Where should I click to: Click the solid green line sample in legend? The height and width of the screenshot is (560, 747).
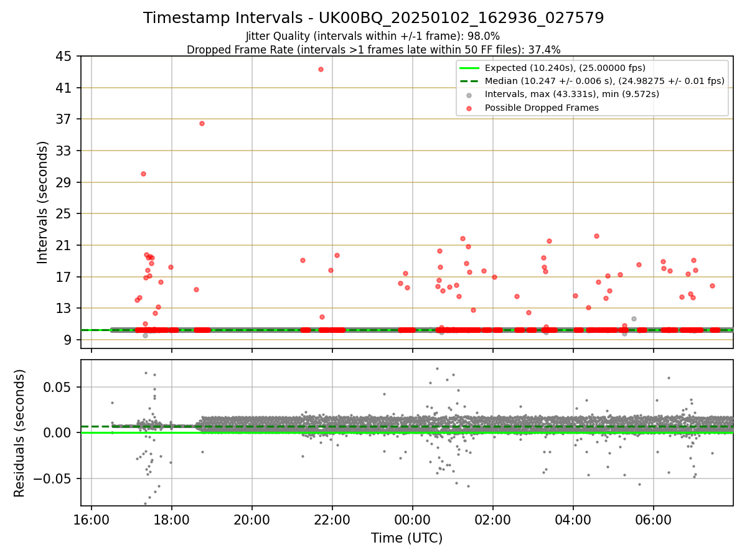pyautogui.click(x=469, y=68)
